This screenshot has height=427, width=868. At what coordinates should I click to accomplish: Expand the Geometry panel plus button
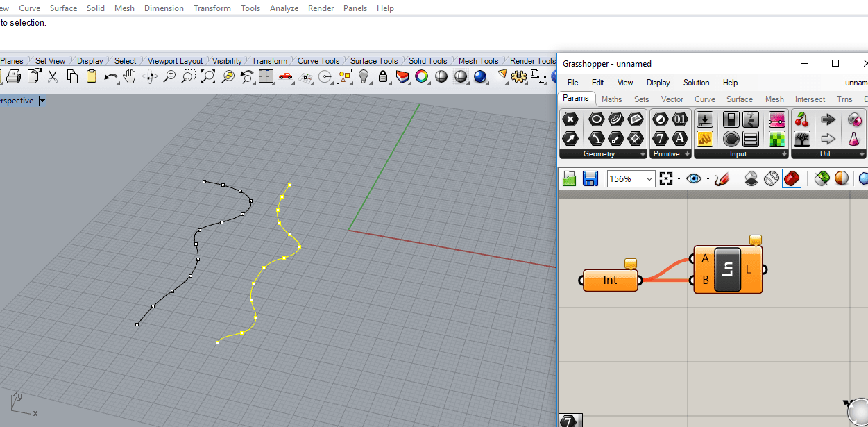[643, 154]
